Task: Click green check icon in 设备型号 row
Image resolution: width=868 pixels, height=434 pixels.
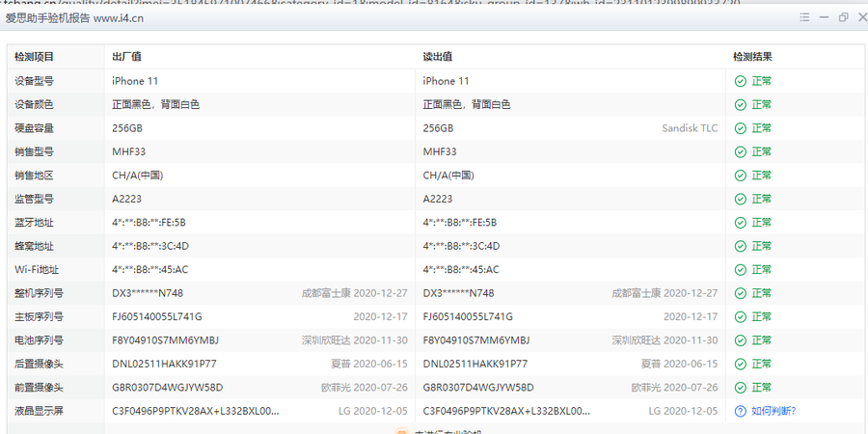Action: (740, 81)
